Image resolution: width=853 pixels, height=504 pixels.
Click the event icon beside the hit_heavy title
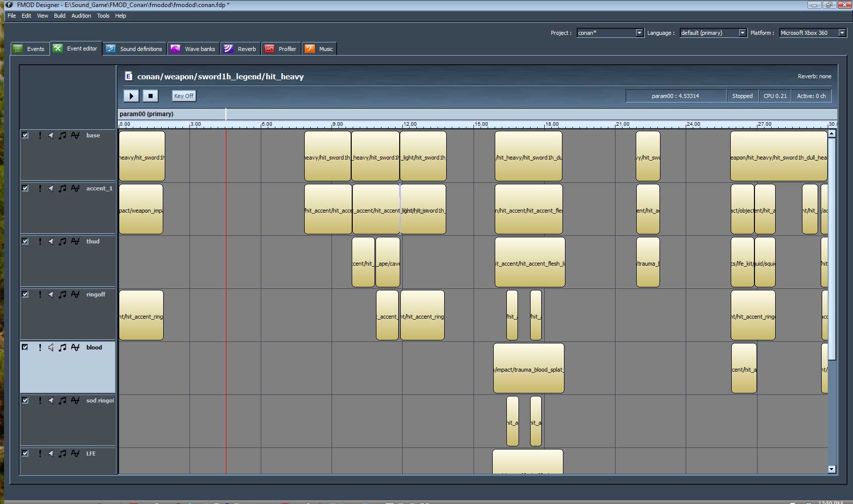tap(128, 76)
